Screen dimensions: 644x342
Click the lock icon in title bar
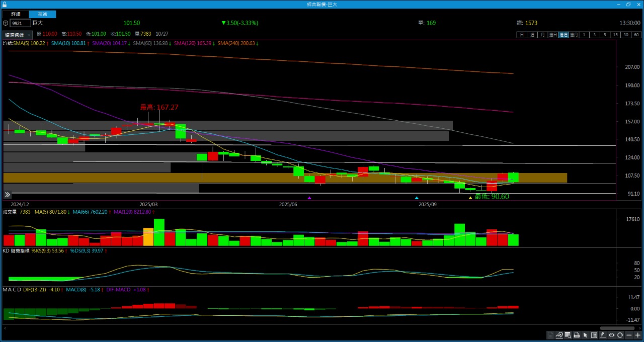[x=5, y=4]
